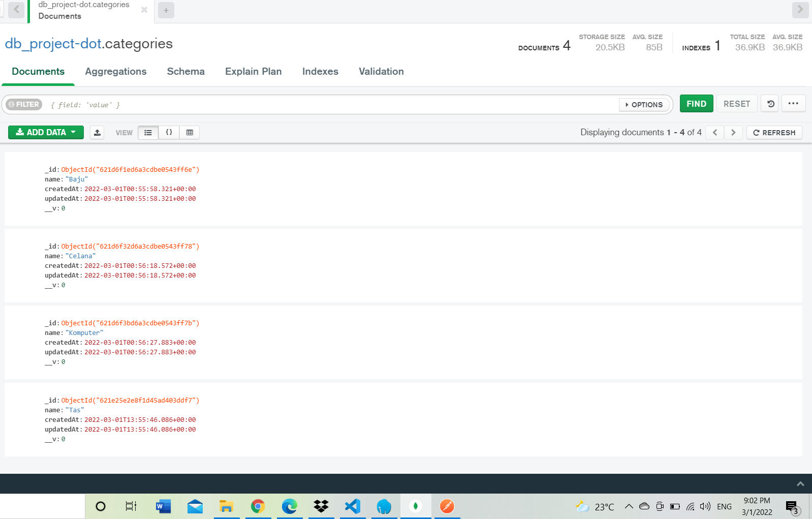Image resolution: width=812 pixels, height=519 pixels.
Task: Open the Documents tab
Action: tap(38, 72)
